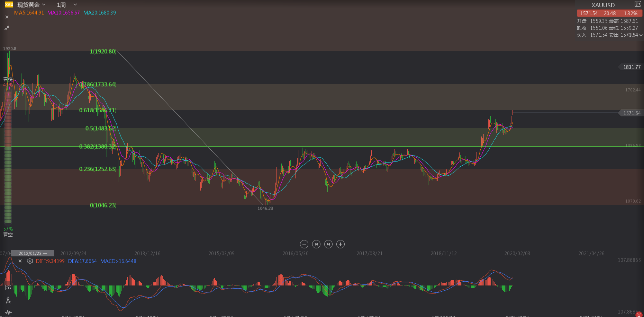Image resolution: width=644 pixels, height=317 pixels.
Task: Click the bullish/bearish sentiment bar
Action: click(x=8, y=156)
